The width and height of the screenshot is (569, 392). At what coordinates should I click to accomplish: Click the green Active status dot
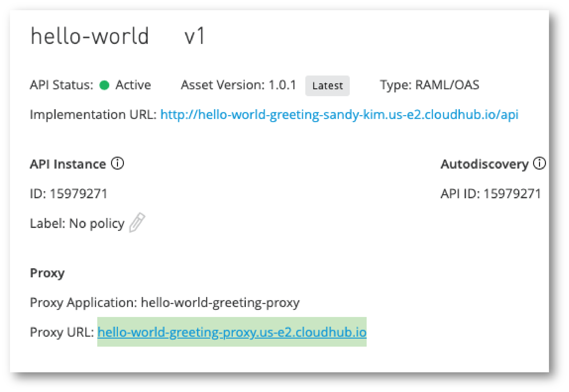coord(104,85)
